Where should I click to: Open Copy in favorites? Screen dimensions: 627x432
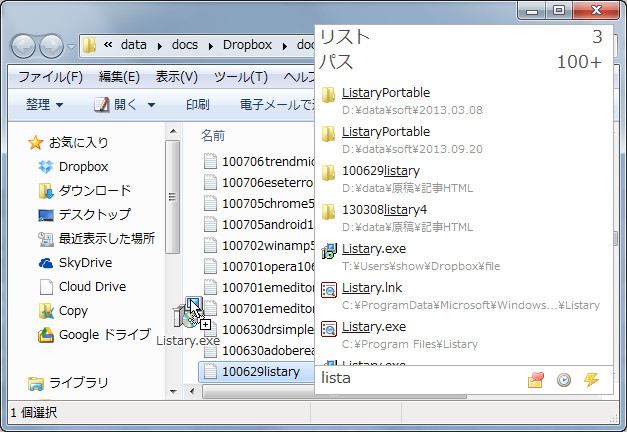pos(73,311)
